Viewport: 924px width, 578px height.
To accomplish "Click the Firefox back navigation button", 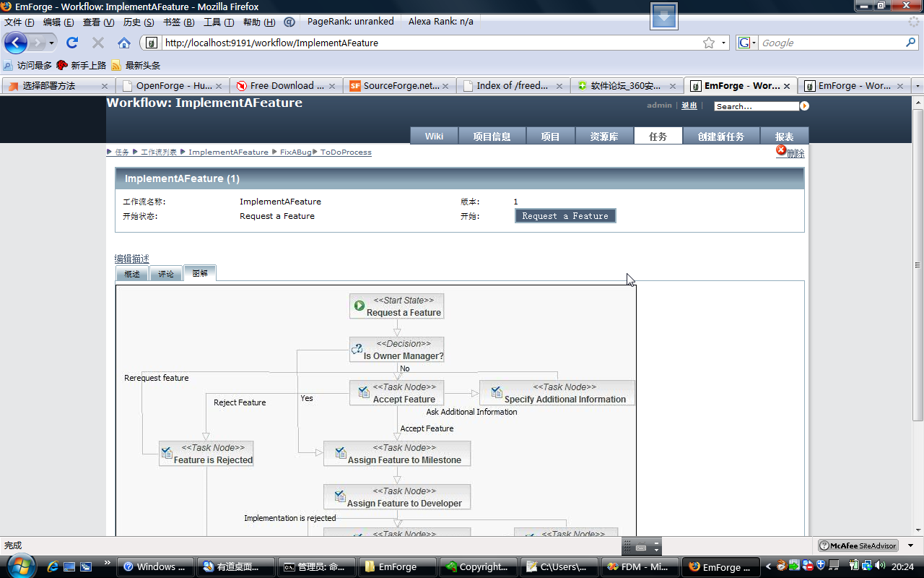I will point(16,43).
